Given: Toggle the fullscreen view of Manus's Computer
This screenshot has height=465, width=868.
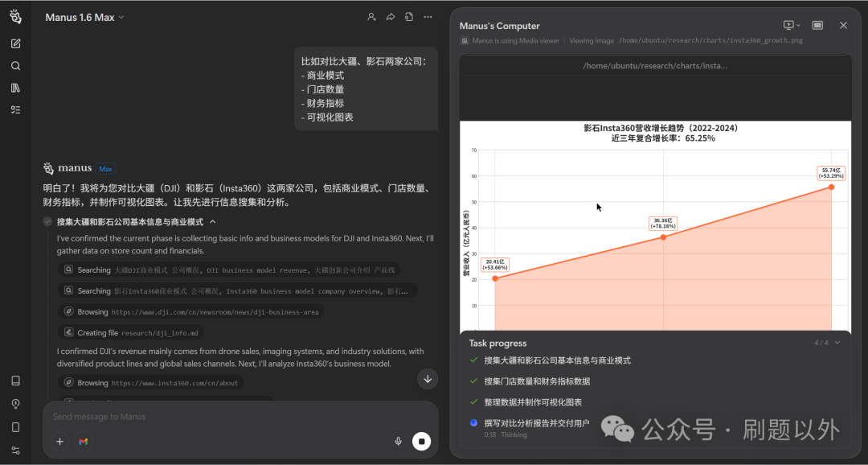Looking at the screenshot, I should click(817, 26).
